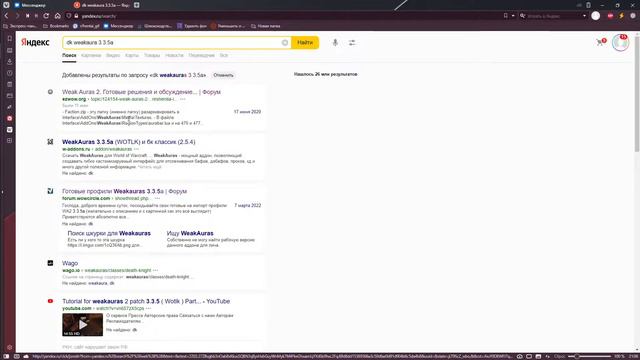Click the Vivaldi menu logo
Image resolution: width=640 pixels, height=360 pixels.
(x=6, y=5)
